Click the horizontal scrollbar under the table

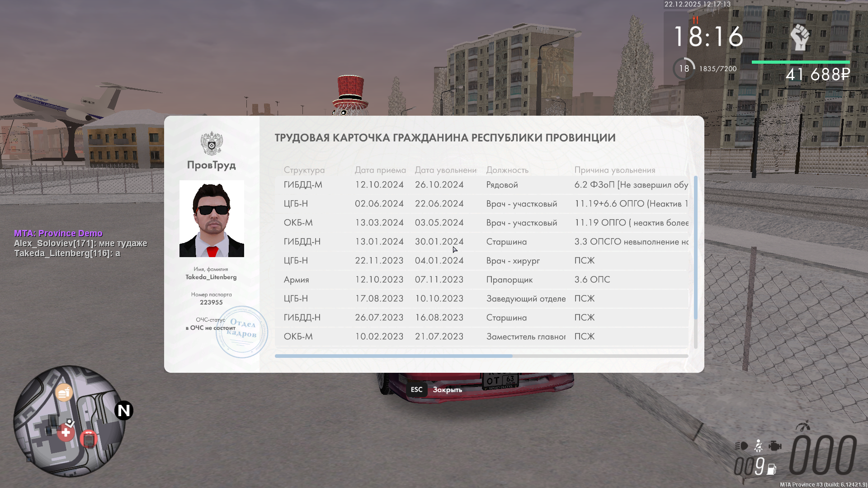click(393, 356)
